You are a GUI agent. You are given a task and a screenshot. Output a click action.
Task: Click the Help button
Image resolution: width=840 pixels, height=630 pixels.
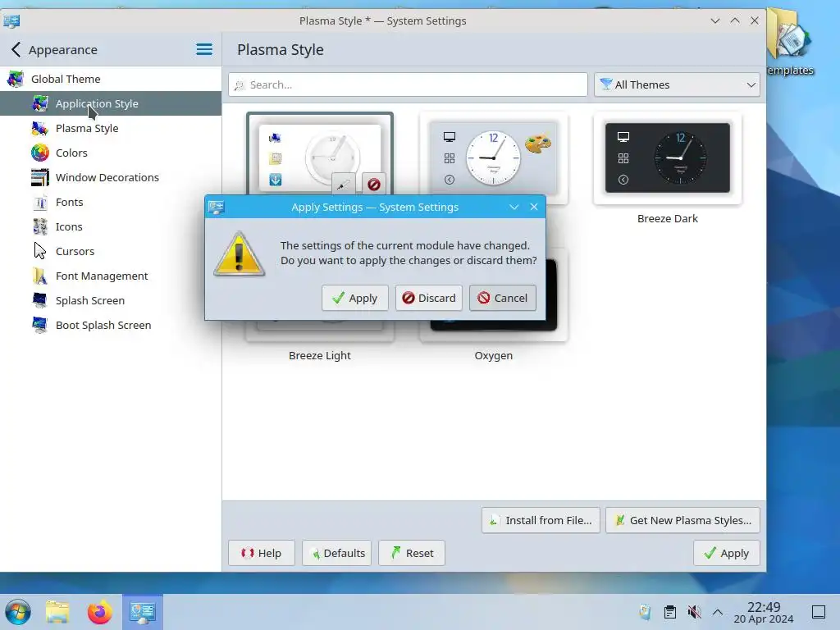click(262, 553)
